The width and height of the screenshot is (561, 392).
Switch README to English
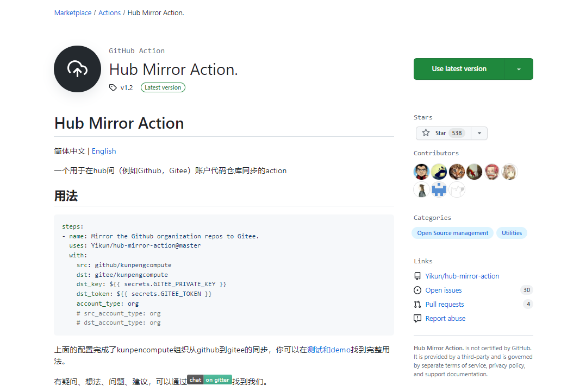(104, 151)
